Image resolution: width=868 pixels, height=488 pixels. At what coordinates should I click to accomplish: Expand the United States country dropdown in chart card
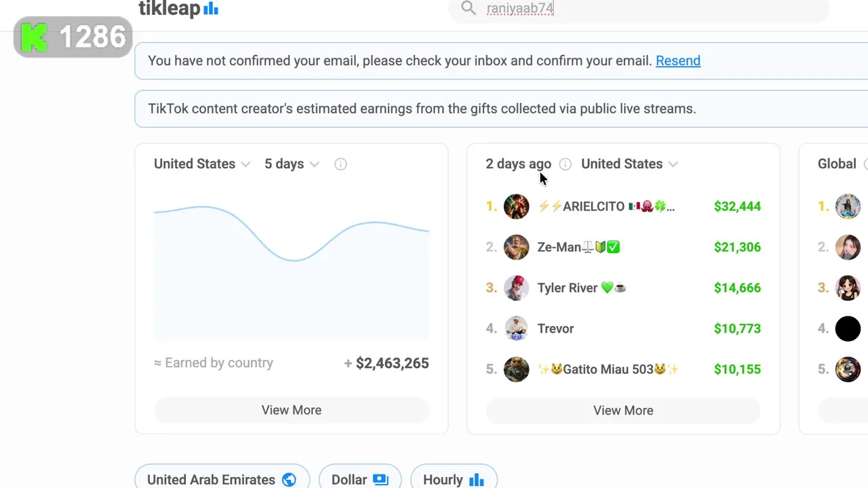pyautogui.click(x=202, y=164)
